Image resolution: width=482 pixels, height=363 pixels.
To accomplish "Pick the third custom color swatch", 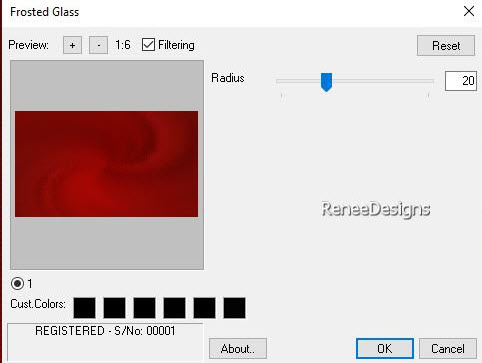I will coord(144,308).
